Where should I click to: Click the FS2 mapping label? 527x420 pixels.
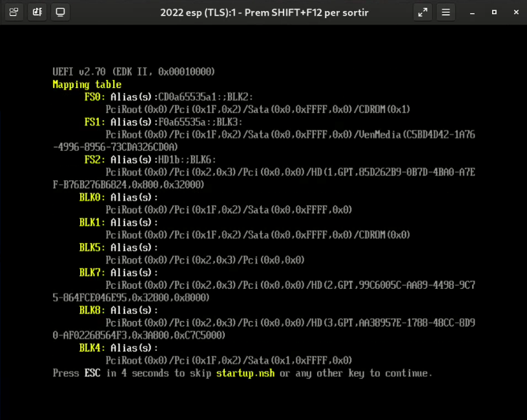tap(94, 160)
